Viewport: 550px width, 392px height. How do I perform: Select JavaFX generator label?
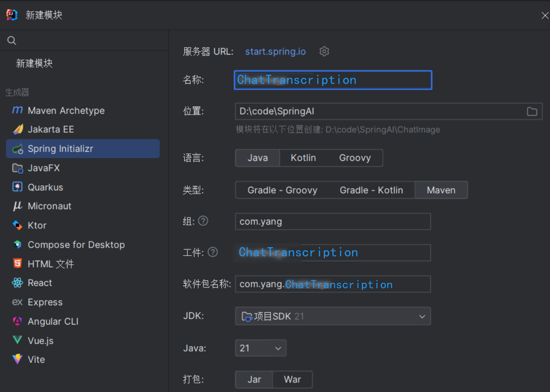(x=43, y=168)
